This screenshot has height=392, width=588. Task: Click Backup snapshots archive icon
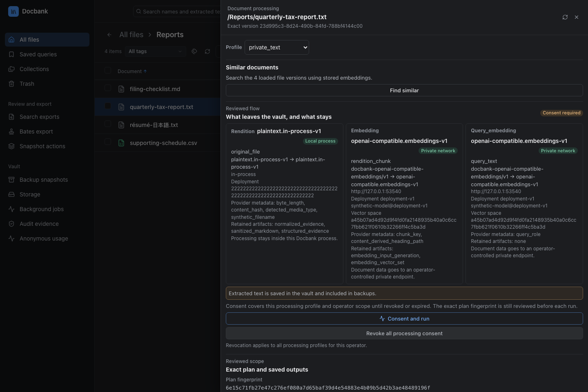click(11, 180)
